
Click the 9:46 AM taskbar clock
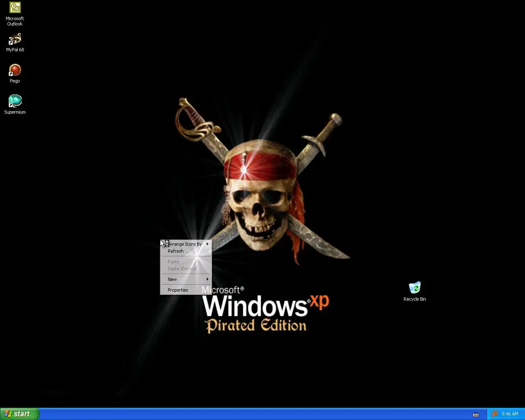click(x=510, y=414)
